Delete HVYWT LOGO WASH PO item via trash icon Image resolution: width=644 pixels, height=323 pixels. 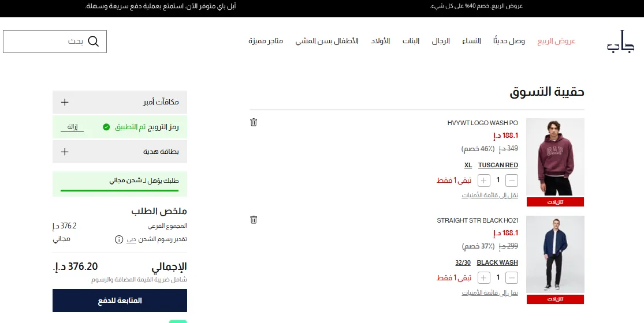[x=254, y=122]
